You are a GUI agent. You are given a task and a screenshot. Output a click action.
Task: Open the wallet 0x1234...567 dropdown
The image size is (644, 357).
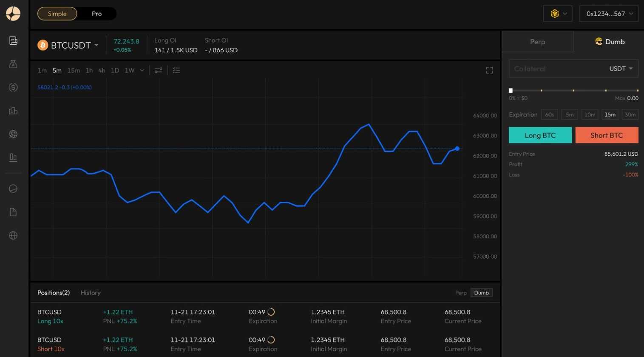(x=609, y=14)
